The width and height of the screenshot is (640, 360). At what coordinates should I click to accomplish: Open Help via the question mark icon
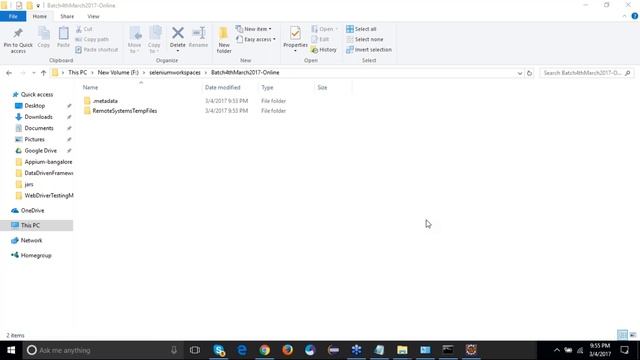click(x=634, y=16)
